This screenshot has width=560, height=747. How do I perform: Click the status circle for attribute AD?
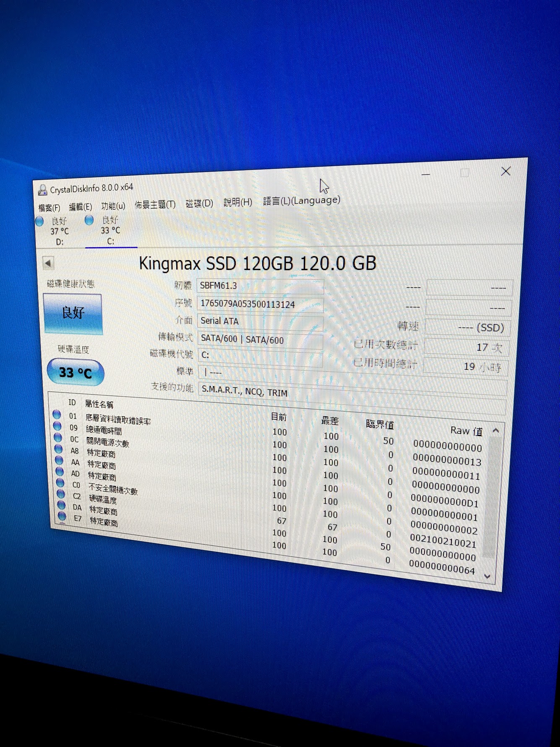60,472
